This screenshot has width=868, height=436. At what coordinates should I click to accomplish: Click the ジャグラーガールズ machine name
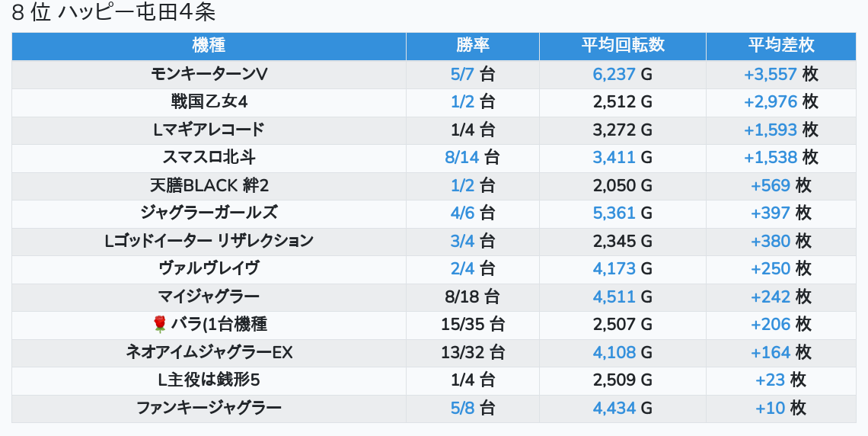(x=209, y=213)
